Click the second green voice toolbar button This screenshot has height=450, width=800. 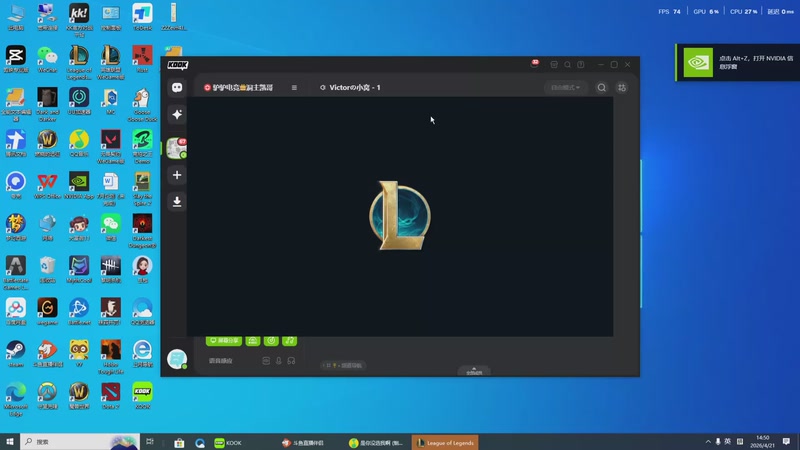pyautogui.click(x=253, y=340)
